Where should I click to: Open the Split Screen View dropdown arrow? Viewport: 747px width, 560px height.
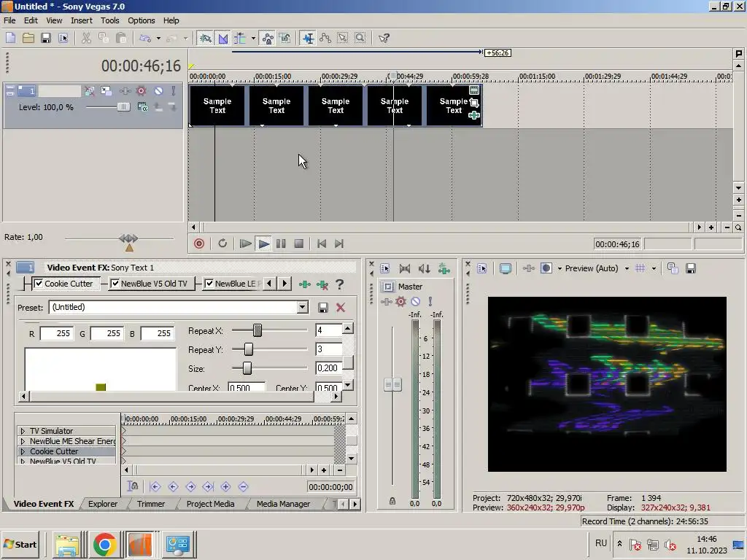pyautogui.click(x=560, y=268)
